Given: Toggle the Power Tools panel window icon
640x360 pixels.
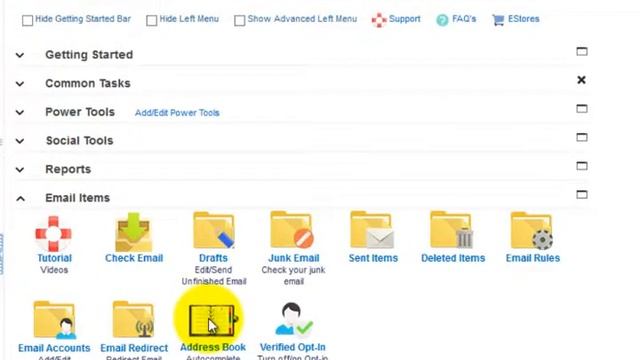Looking at the screenshot, I should coord(582,109).
